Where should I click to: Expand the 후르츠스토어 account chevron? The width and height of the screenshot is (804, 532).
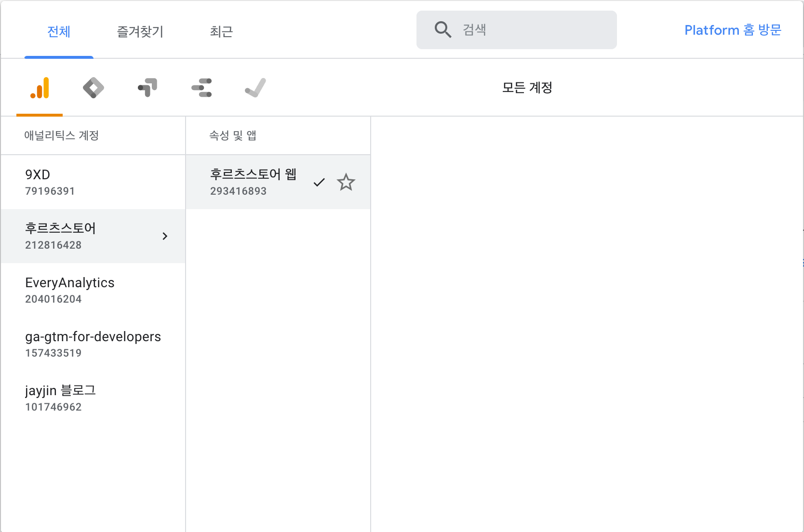tap(165, 236)
